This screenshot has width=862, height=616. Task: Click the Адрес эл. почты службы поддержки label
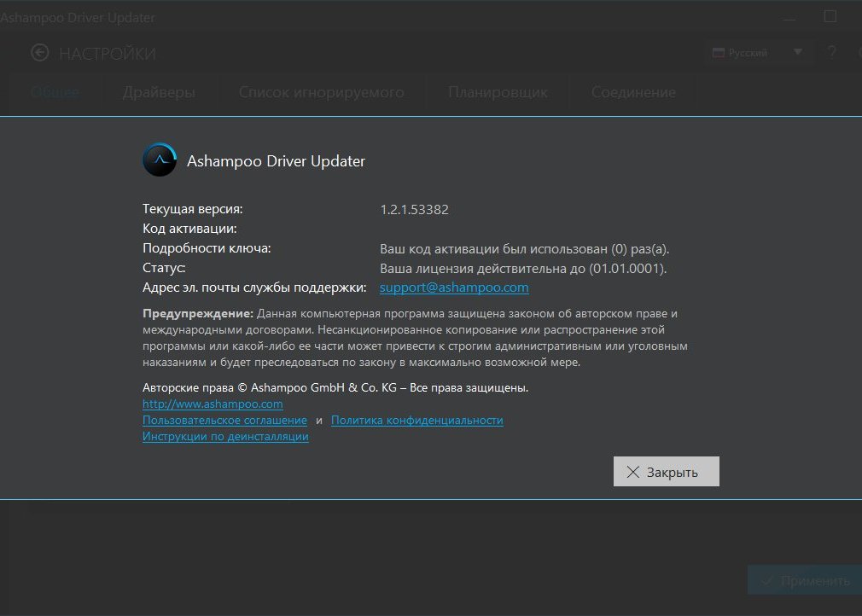[254, 288]
